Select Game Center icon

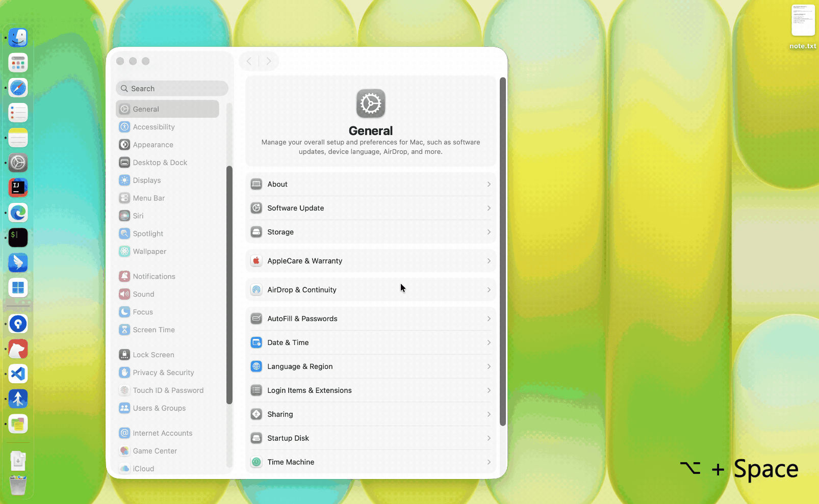tap(124, 451)
